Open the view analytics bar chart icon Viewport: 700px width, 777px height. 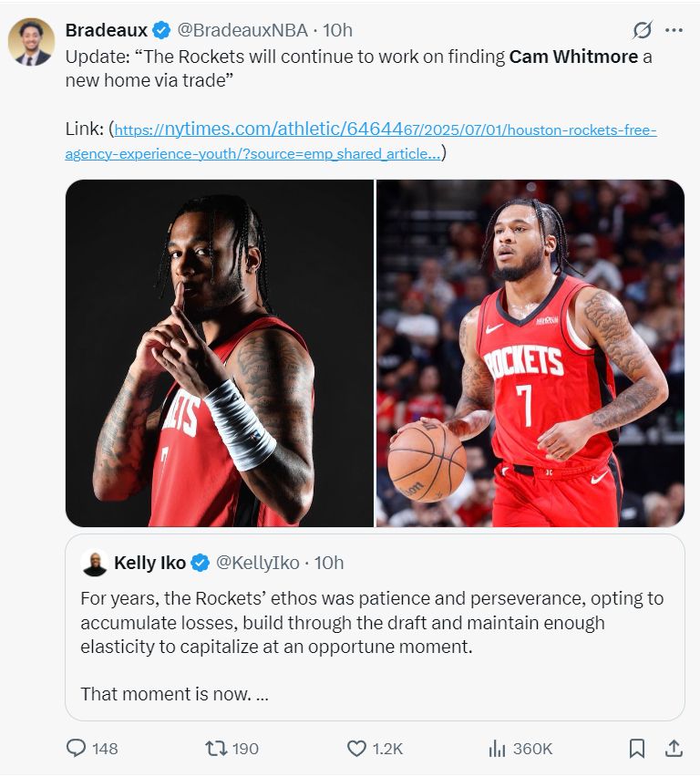tap(497, 748)
